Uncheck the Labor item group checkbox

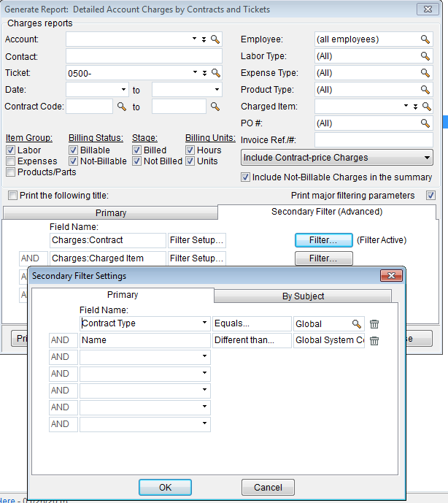[x=11, y=150]
